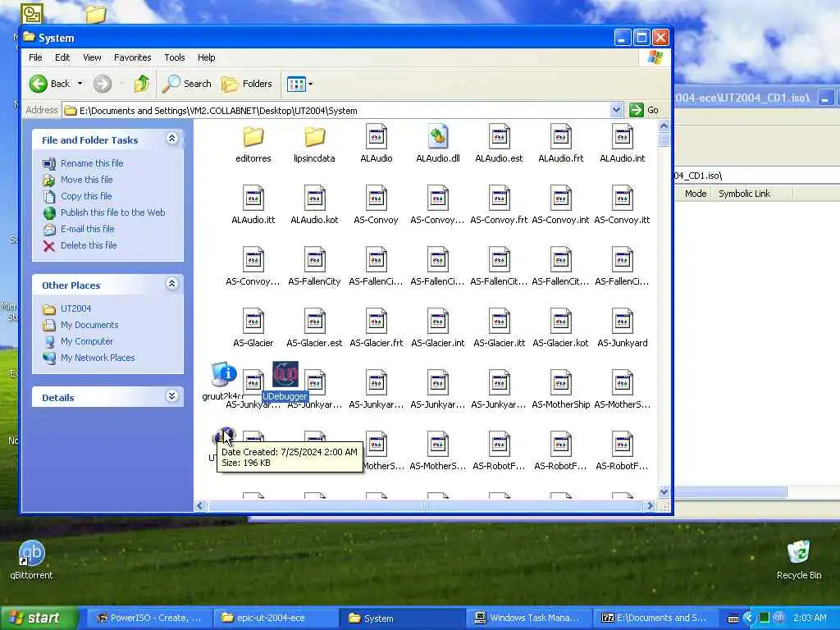Open the View menu
The height and width of the screenshot is (630, 840).
[x=92, y=57]
